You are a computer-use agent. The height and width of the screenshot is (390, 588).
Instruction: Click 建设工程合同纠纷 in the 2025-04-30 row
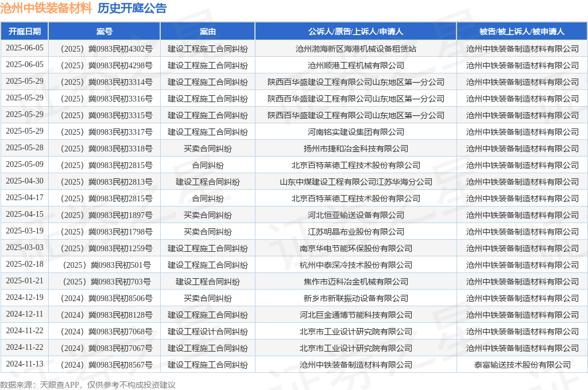(x=208, y=182)
